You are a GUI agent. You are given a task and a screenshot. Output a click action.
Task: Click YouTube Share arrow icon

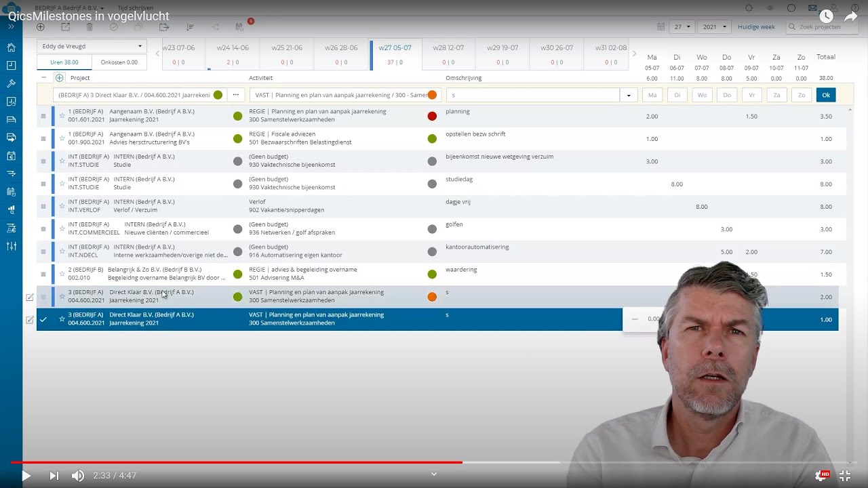[851, 16]
